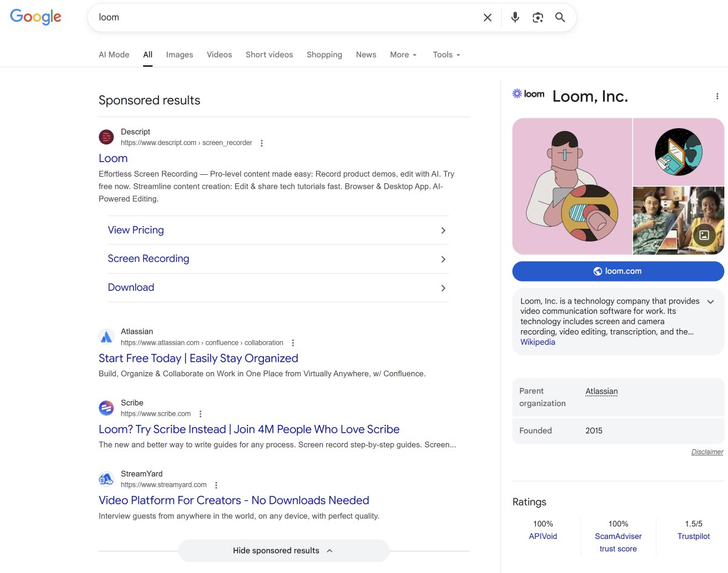728x573 pixels.
Task: Click the Descript URL breadcrumb text
Action: (x=186, y=143)
